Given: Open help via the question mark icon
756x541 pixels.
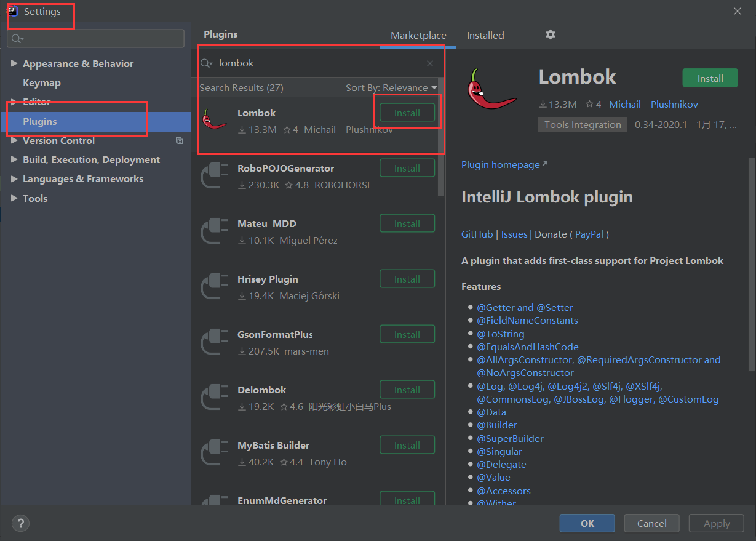Looking at the screenshot, I should tap(20, 523).
